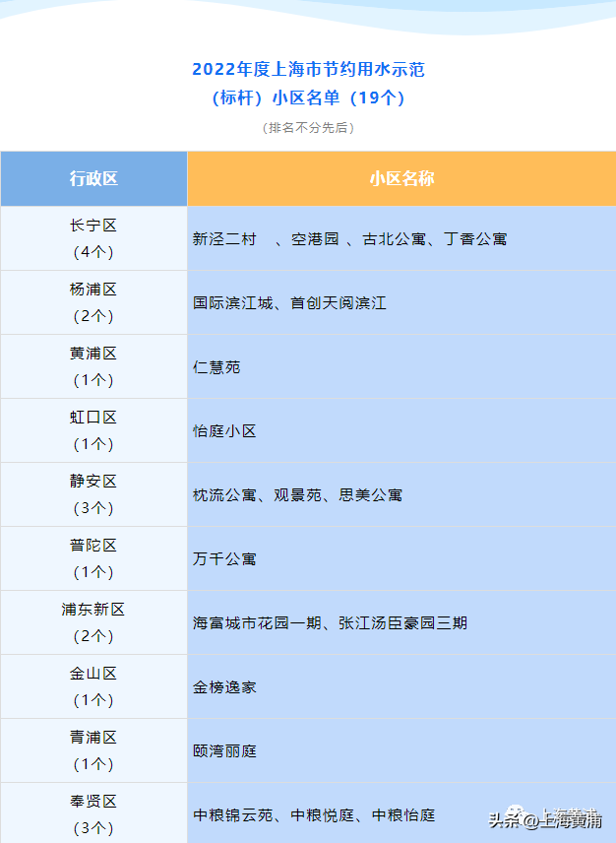This screenshot has height=843, width=616.
Task: Click the 万千公寓 community name
Action: click(x=224, y=559)
